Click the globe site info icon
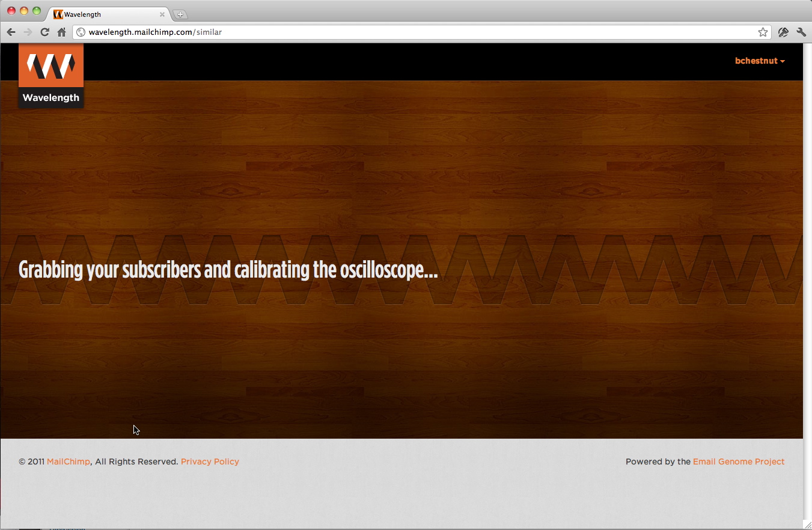 [81, 32]
